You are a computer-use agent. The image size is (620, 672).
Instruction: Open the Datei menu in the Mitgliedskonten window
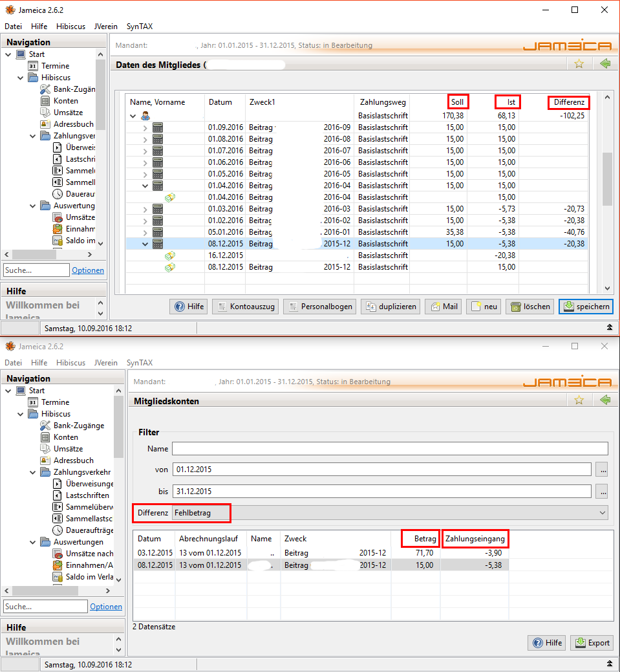[x=14, y=363]
